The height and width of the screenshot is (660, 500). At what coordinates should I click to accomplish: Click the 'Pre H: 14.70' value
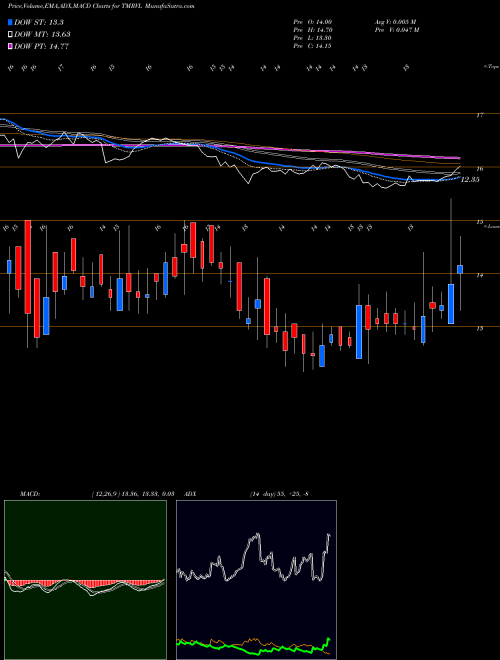[x=313, y=30]
